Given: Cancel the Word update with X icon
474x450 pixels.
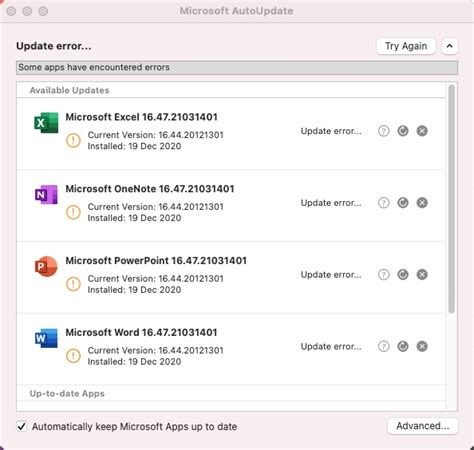Looking at the screenshot, I should click(x=422, y=346).
